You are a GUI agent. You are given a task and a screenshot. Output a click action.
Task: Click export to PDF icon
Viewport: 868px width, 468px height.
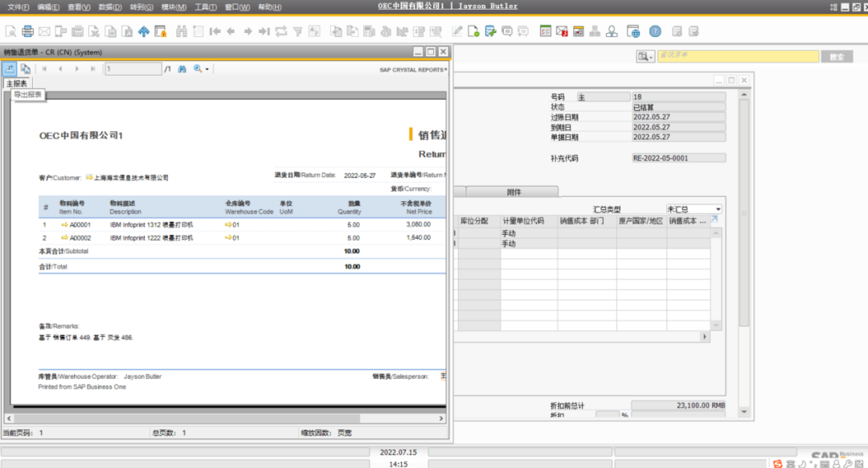coord(127,31)
